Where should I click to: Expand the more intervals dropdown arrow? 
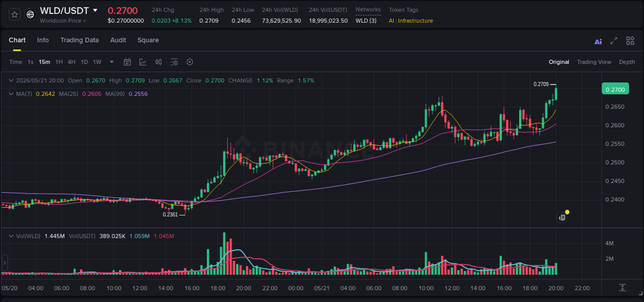click(x=112, y=62)
